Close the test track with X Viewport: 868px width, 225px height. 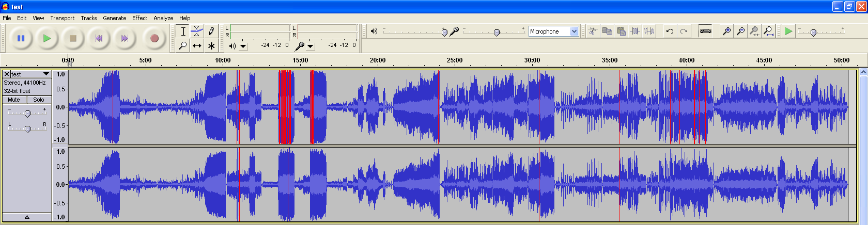tap(7, 74)
